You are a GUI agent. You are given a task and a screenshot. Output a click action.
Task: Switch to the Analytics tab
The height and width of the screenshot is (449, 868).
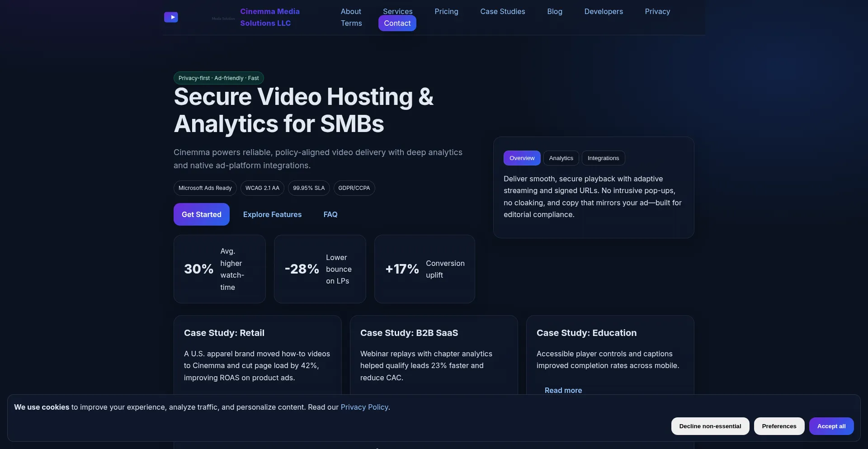coord(561,158)
